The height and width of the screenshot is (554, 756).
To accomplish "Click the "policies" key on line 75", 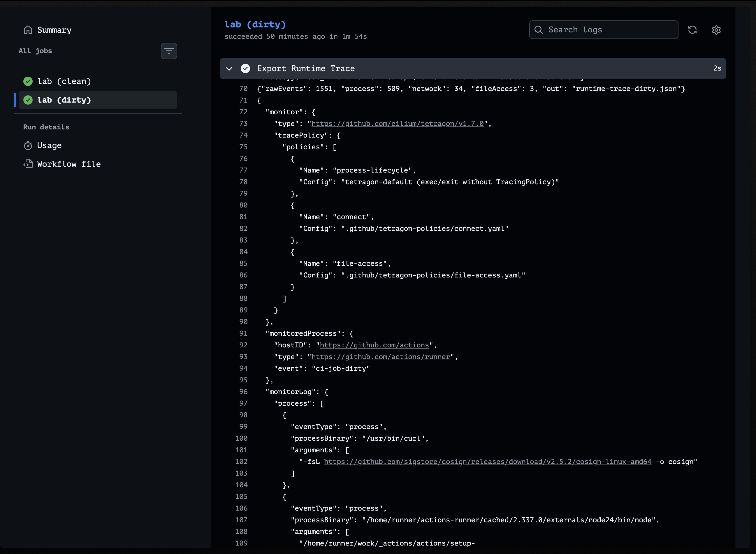I will tap(303, 147).
